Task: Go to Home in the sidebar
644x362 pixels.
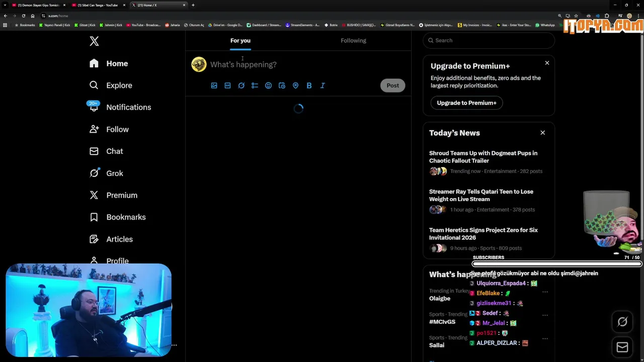Action: point(109,63)
